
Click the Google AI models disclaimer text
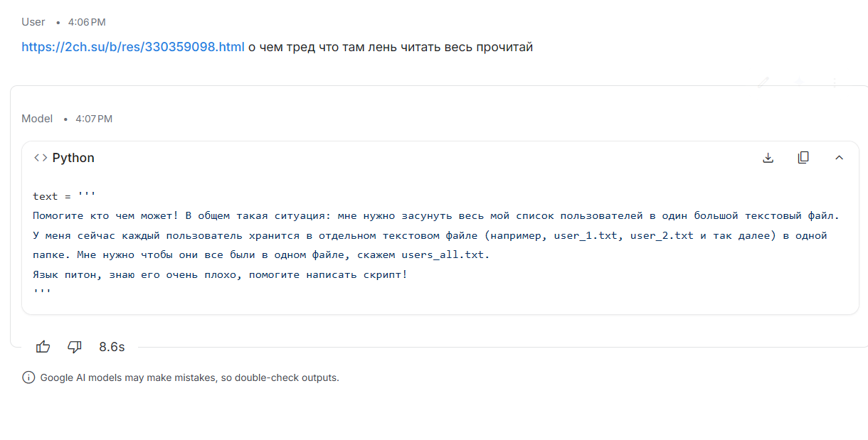click(189, 377)
